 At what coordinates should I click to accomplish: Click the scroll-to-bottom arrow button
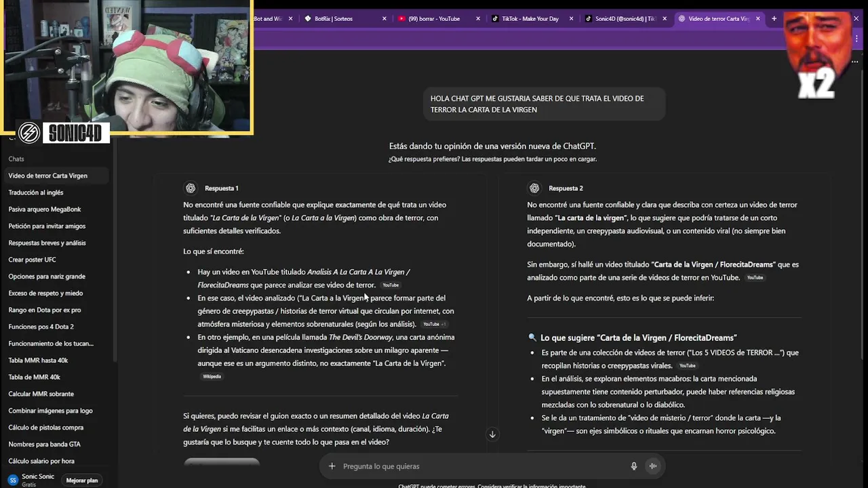(x=492, y=434)
